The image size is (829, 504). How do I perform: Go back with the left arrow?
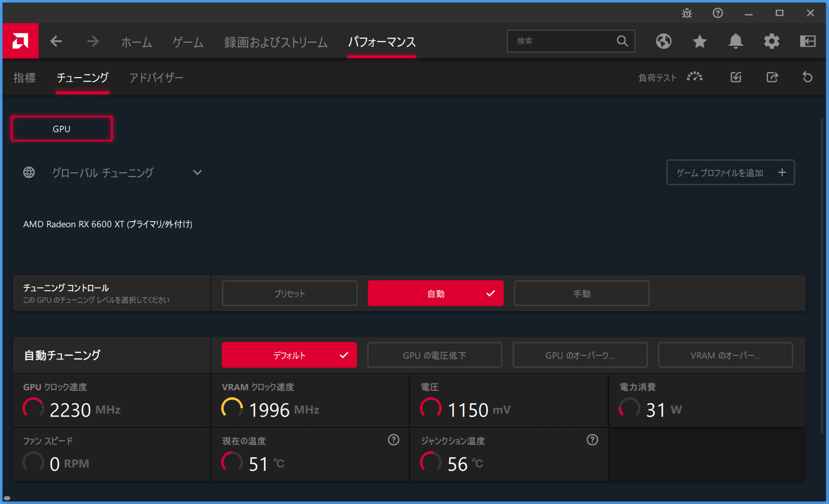(56, 41)
